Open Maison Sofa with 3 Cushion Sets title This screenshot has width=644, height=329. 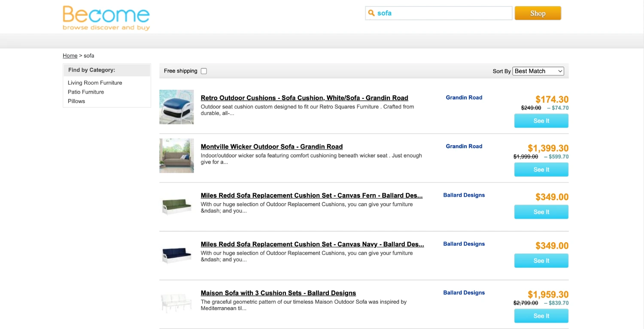point(278,293)
